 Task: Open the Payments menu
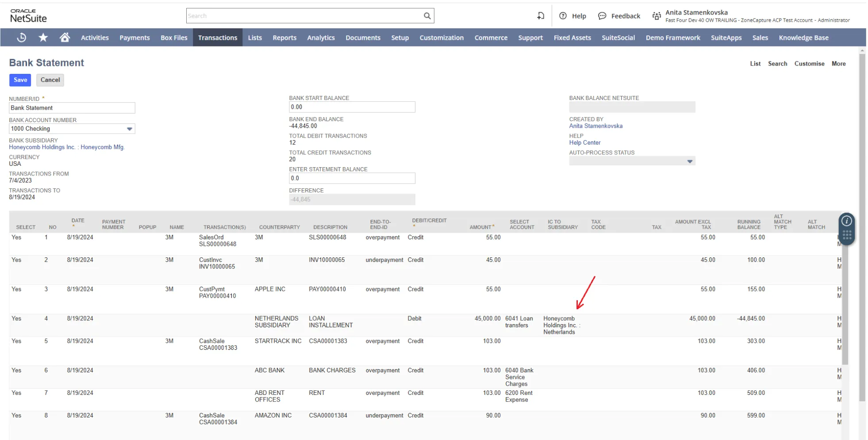[134, 38]
